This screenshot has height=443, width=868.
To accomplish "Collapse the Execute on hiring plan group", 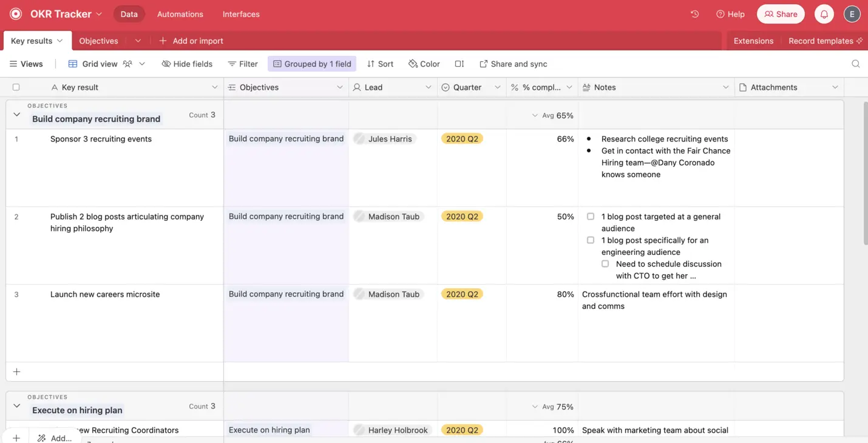I will point(17,406).
